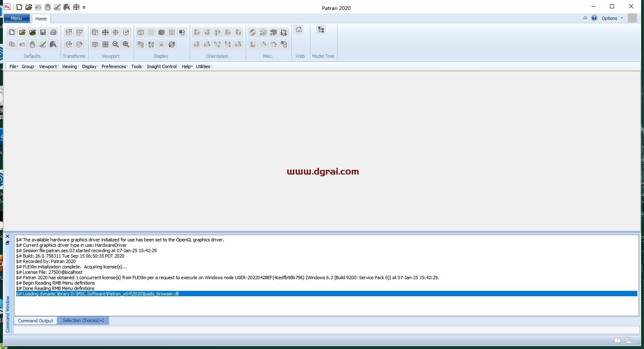
Task: Click the last Orientation icon in bottom row
Action: tap(238, 44)
